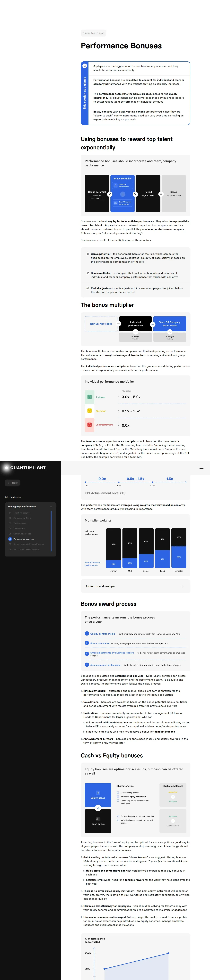Screen dimensions: 210x980
Task: Click step 4 circle beside Announcement of bonuses
Action: pyautogui.click(x=87, y=665)
